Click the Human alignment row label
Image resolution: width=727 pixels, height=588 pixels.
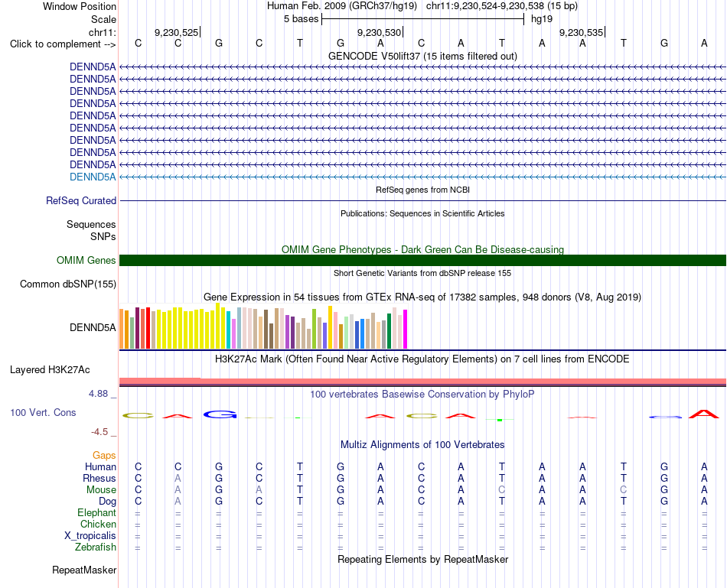tap(100, 466)
